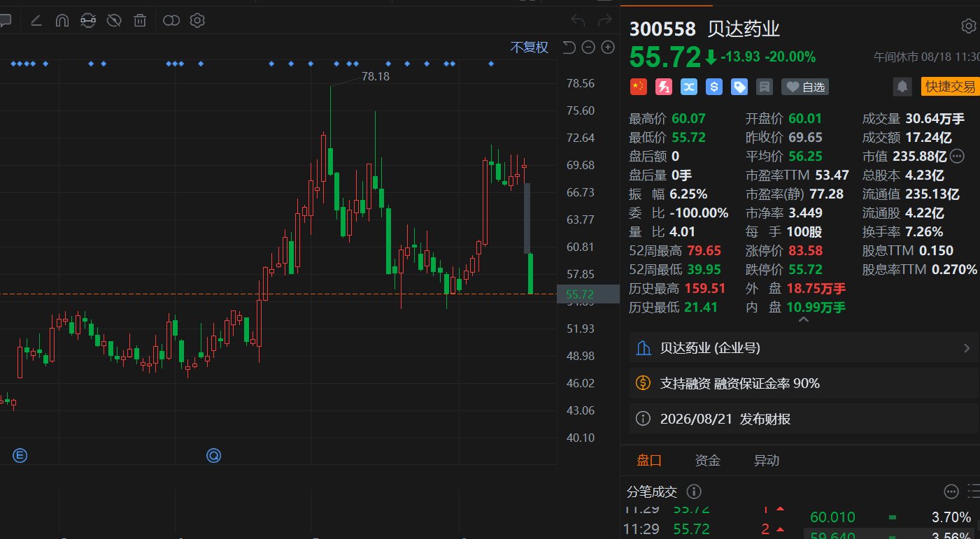Image resolution: width=980 pixels, height=539 pixels.
Task: Reset the chart view with the reset arrow
Action: [569, 48]
